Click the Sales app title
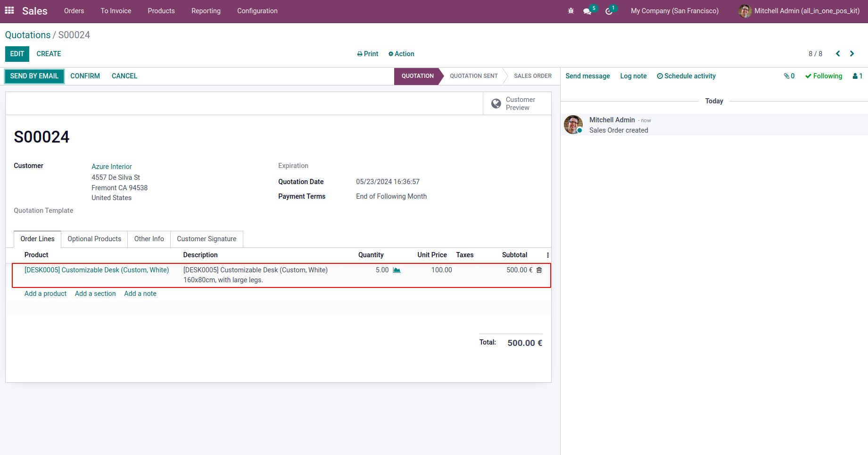The height and width of the screenshot is (455, 868). pyautogui.click(x=35, y=11)
